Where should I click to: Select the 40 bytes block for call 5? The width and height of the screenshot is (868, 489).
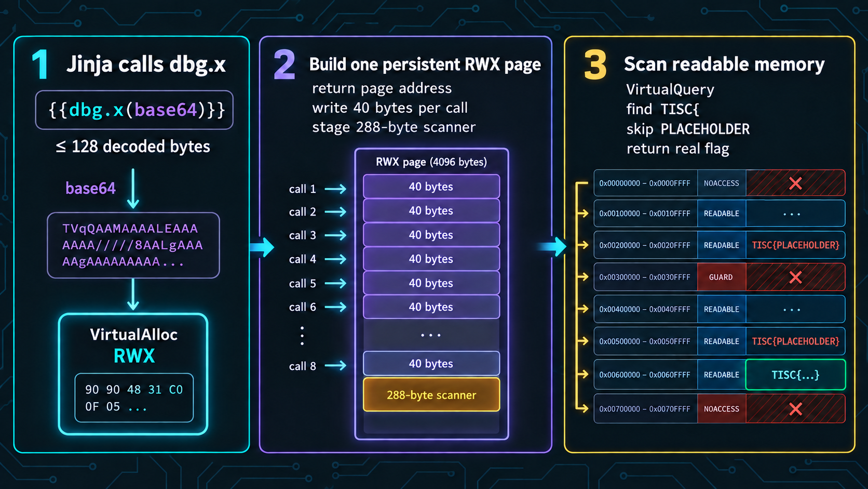[431, 283]
